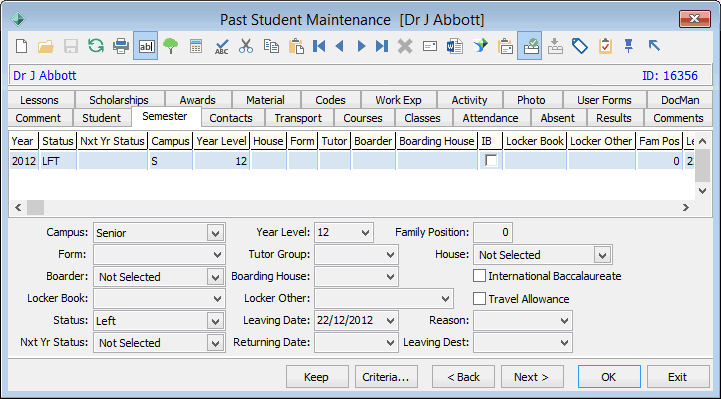
Task: Enable Travel Allowance checkbox
Action: click(480, 299)
